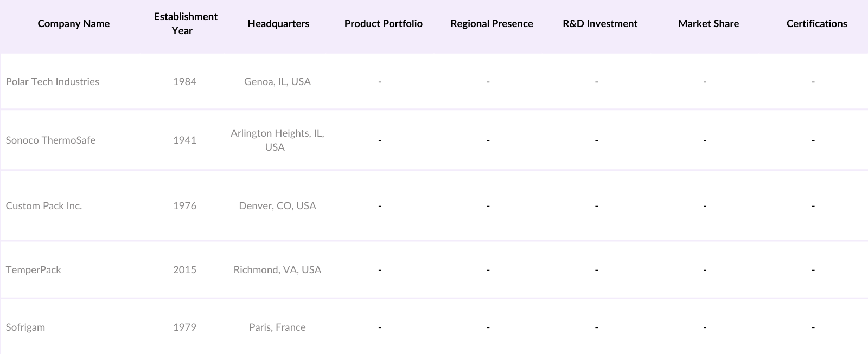Click the 2015 establishment year cell

point(184,270)
